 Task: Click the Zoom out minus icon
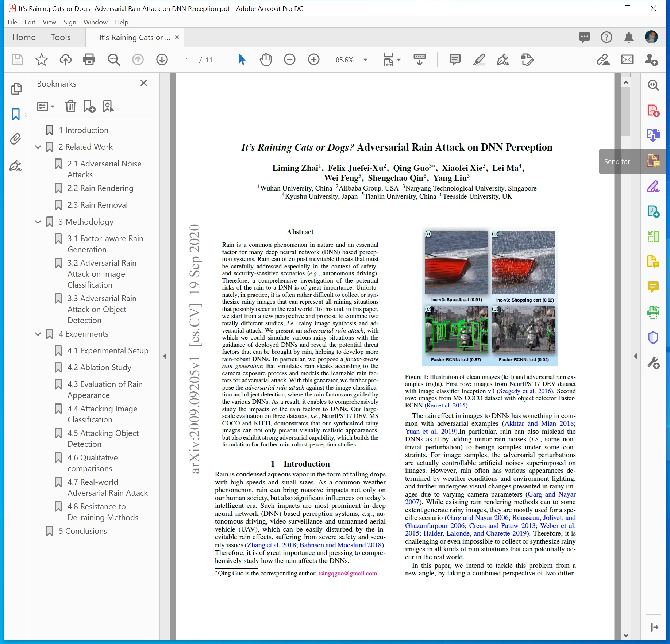coord(289,60)
